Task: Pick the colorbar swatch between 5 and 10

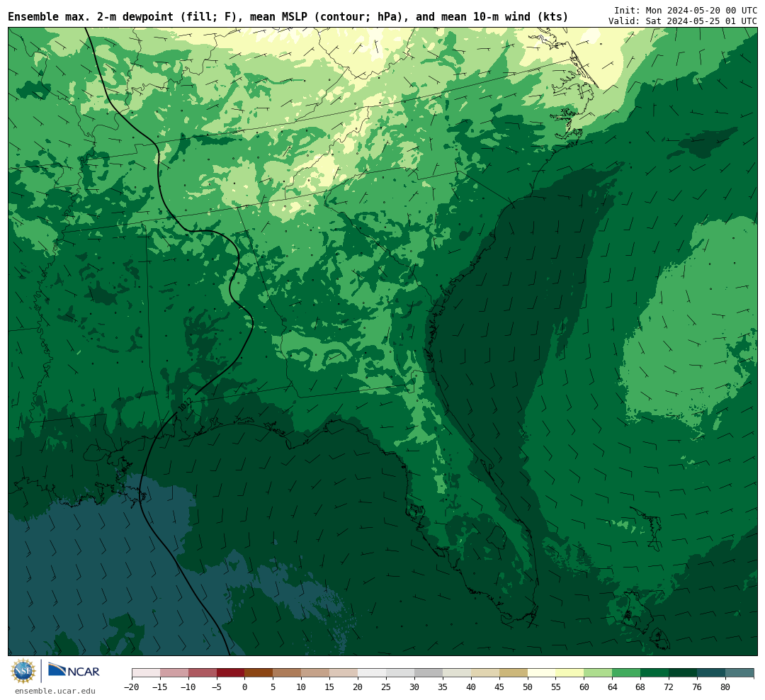Action: tap(288, 672)
